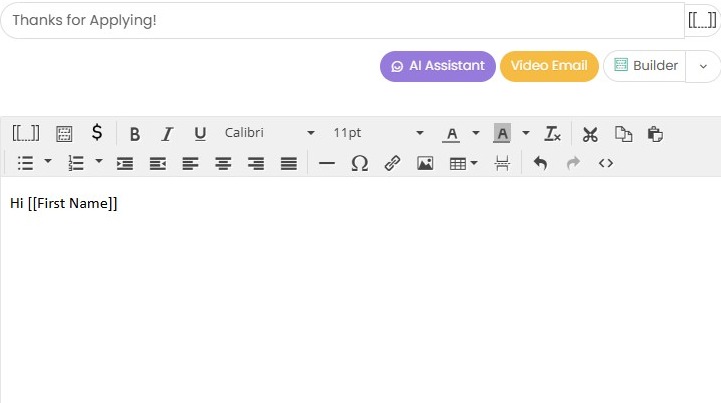Expand the text color picker arrow

(x=476, y=134)
